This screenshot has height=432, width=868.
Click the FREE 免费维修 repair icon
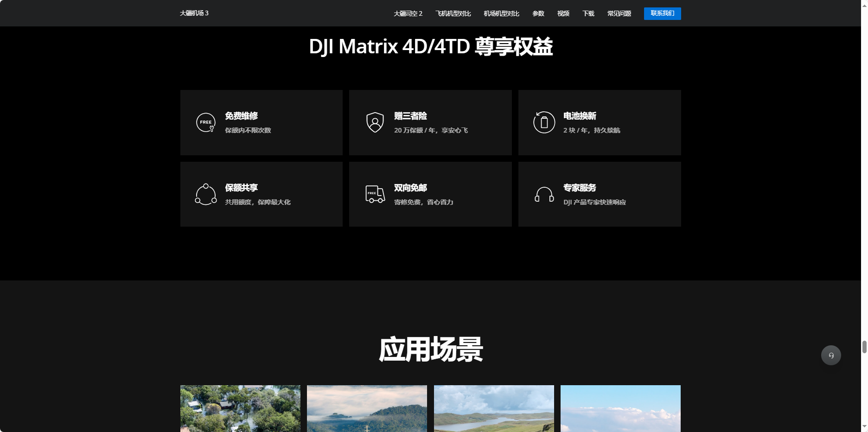(x=205, y=122)
